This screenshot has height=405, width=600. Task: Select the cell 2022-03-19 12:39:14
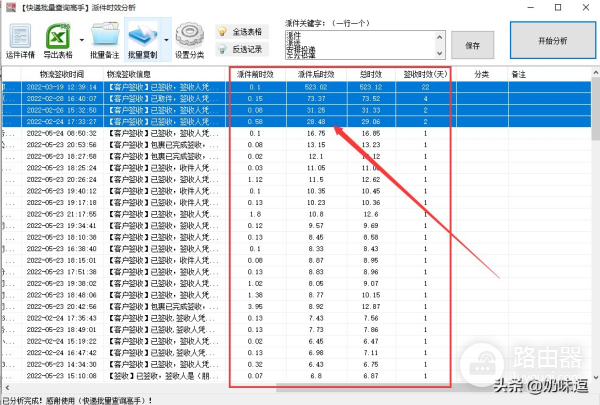[62, 87]
